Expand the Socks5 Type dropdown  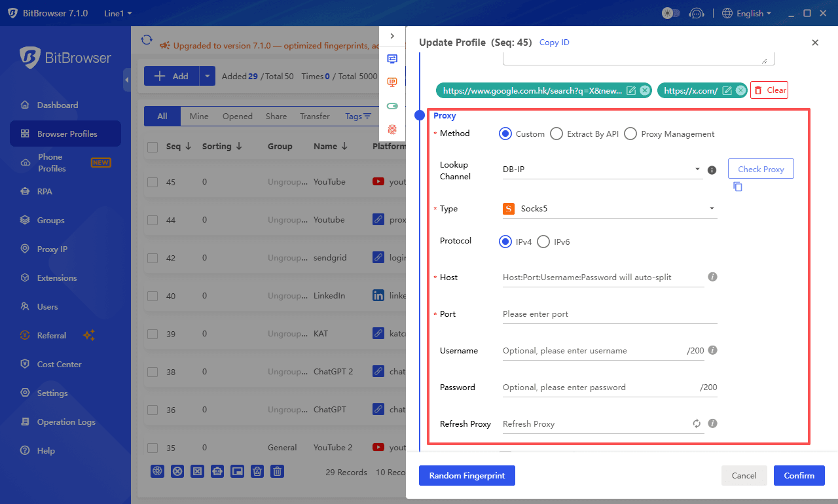pos(609,209)
